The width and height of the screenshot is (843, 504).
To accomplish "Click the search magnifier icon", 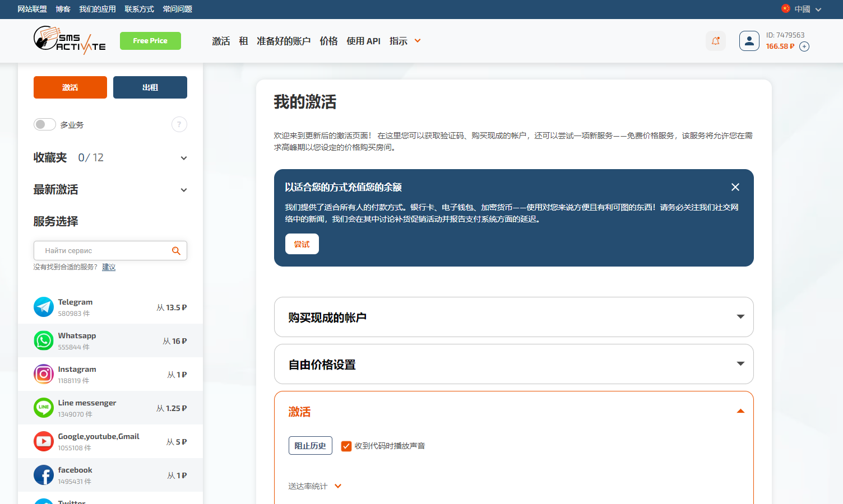I will click(x=176, y=251).
